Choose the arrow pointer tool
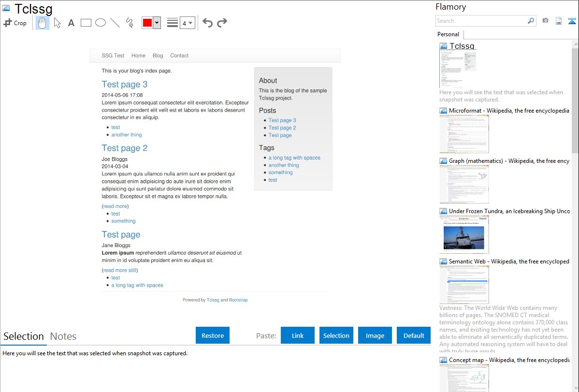 click(57, 23)
